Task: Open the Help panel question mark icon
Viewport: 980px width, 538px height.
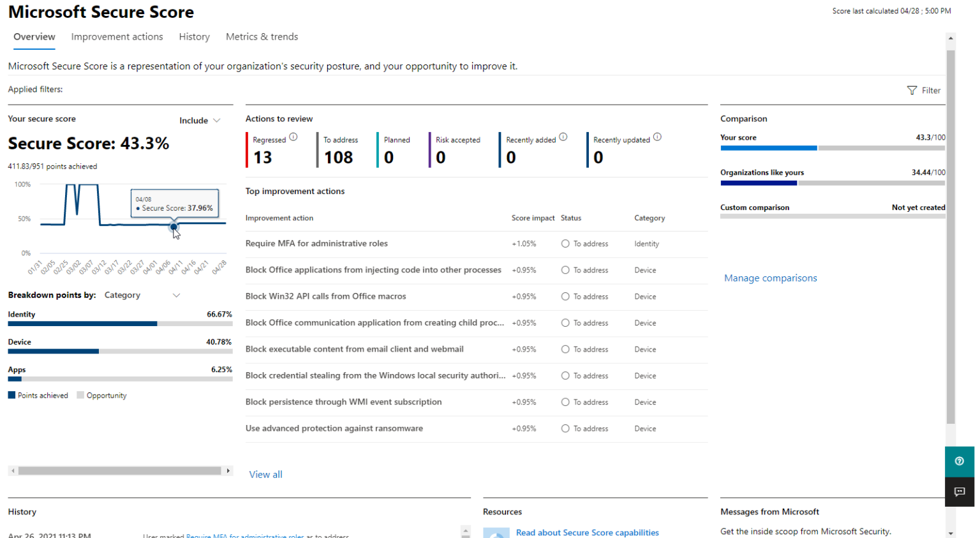Action: coord(960,461)
